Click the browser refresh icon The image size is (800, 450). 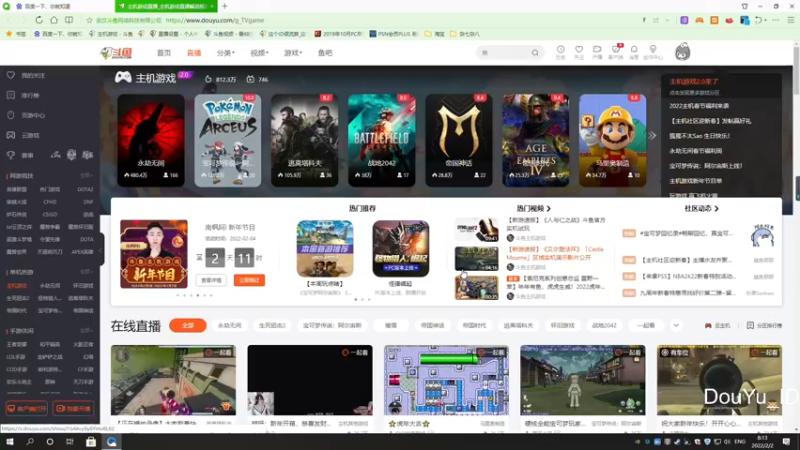point(39,20)
